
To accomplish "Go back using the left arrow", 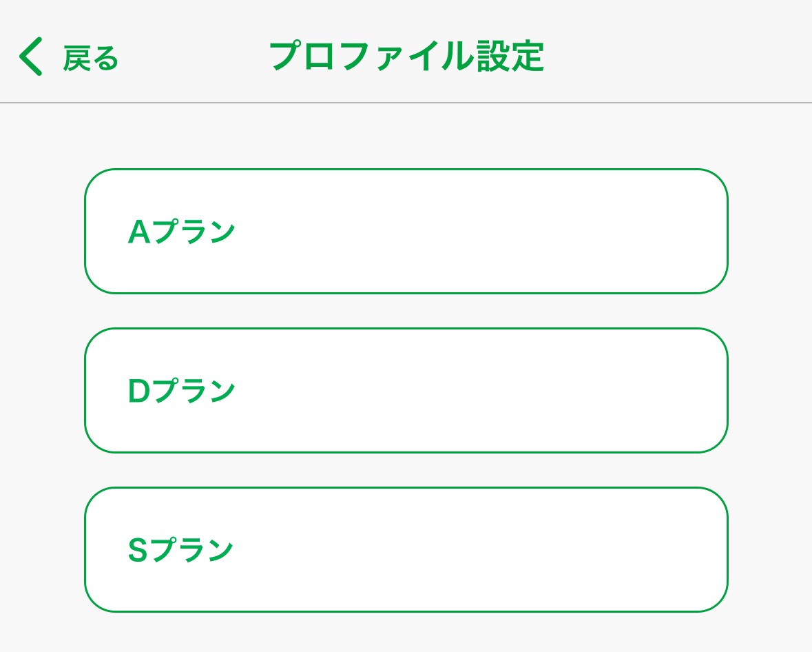I will pos(31,57).
